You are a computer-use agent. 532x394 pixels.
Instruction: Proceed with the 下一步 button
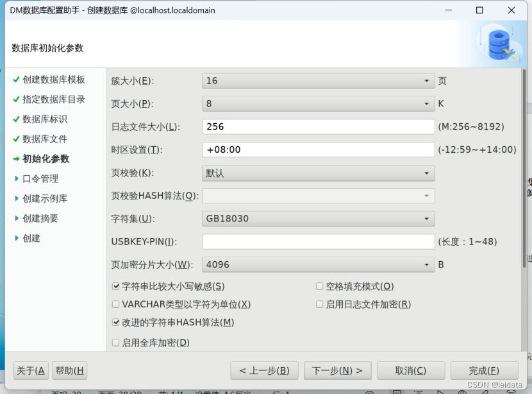click(338, 370)
